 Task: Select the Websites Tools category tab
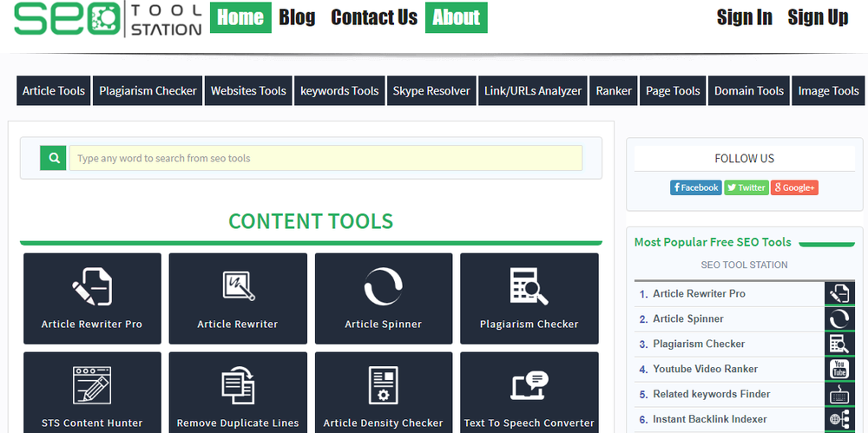click(x=248, y=91)
